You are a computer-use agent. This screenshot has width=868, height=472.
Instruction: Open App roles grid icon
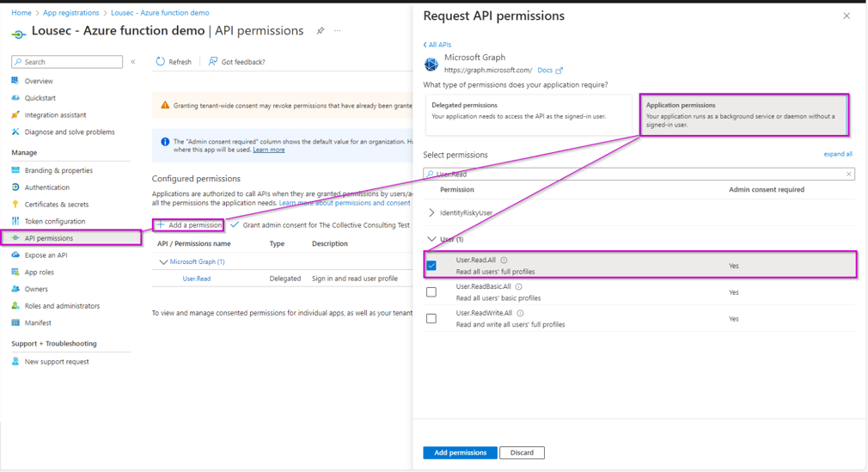point(15,272)
